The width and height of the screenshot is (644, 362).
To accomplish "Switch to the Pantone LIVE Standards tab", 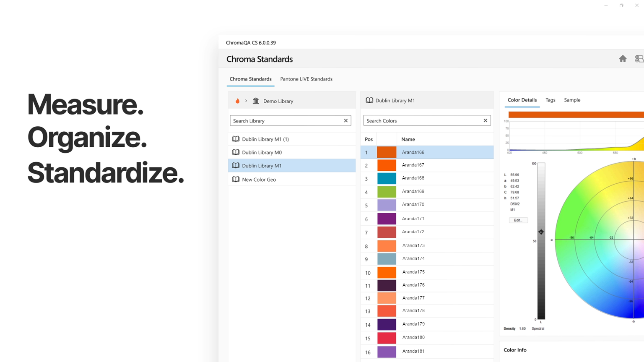I will (306, 79).
